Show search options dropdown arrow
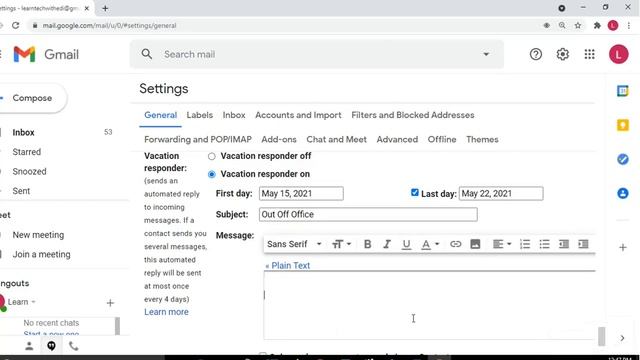 [486, 54]
